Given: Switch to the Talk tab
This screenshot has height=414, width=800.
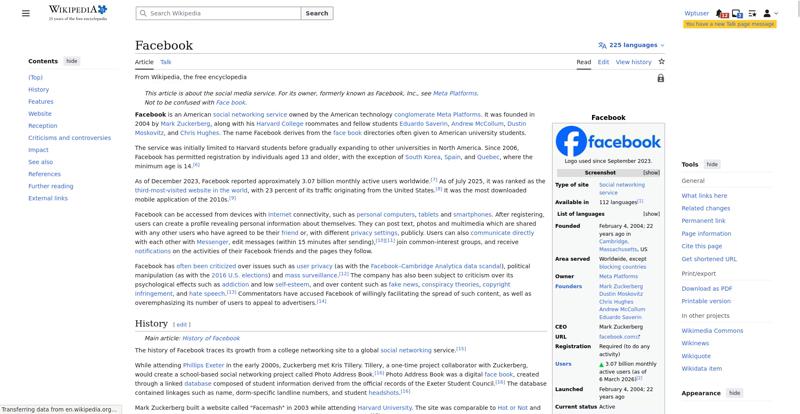Looking at the screenshot, I should (x=166, y=62).
